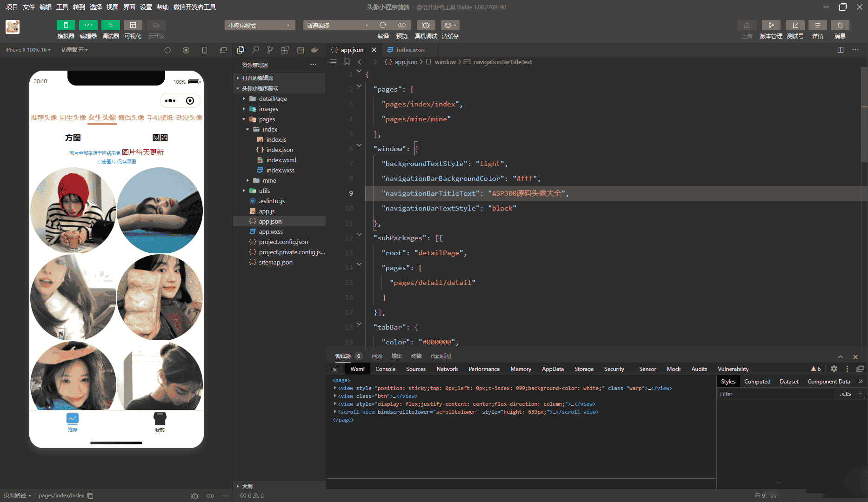Open the 小程序模式 mode dropdown
The image size is (868, 502).
pyautogui.click(x=259, y=26)
